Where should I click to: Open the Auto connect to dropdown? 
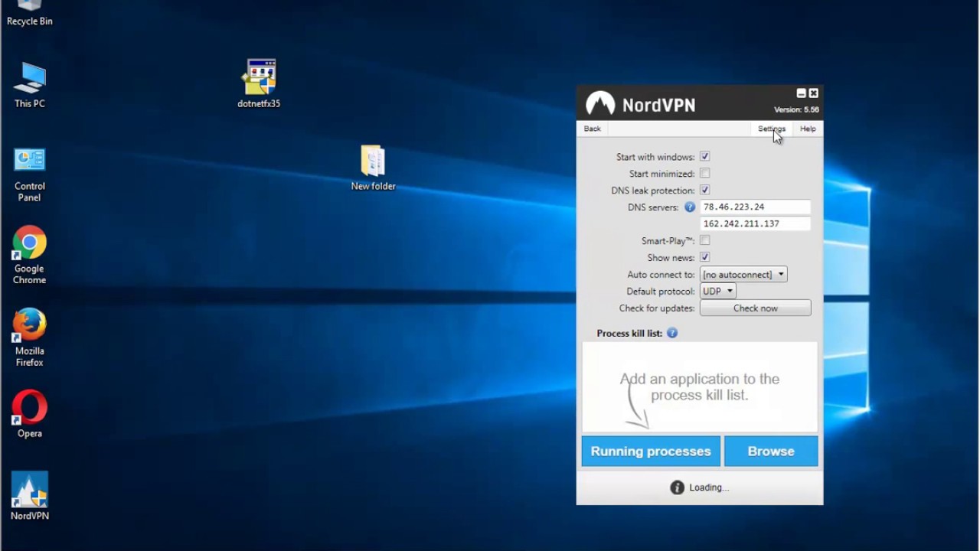click(743, 275)
